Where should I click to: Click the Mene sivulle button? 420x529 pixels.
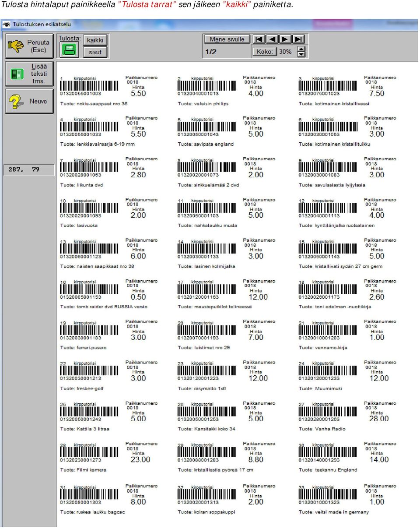click(x=227, y=39)
